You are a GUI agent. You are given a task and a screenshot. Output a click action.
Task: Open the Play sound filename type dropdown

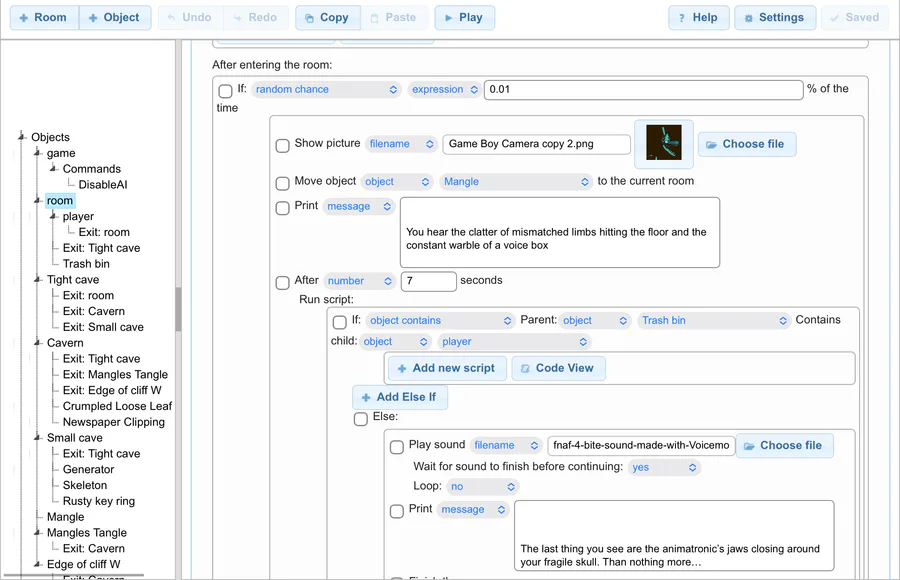[506, 445]
